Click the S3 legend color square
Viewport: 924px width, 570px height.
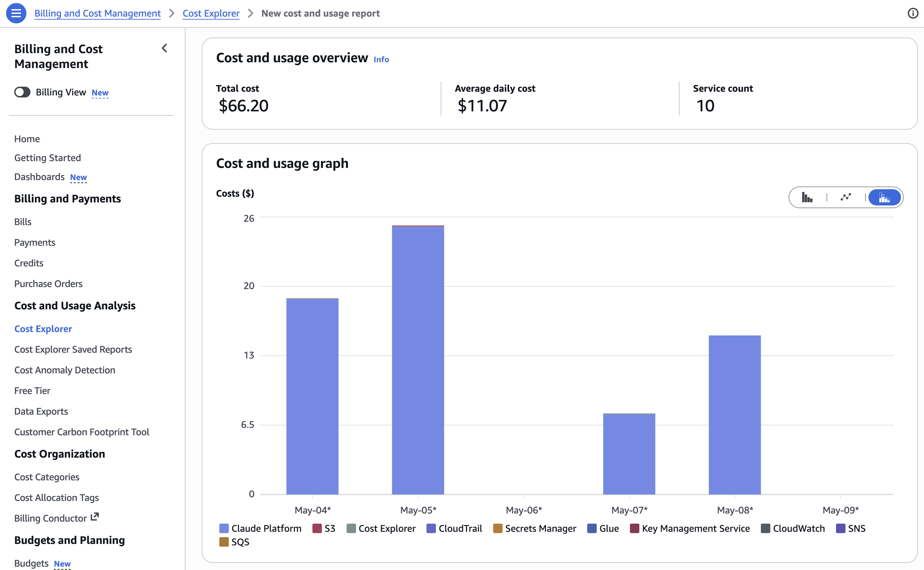[x=317, y=528]
